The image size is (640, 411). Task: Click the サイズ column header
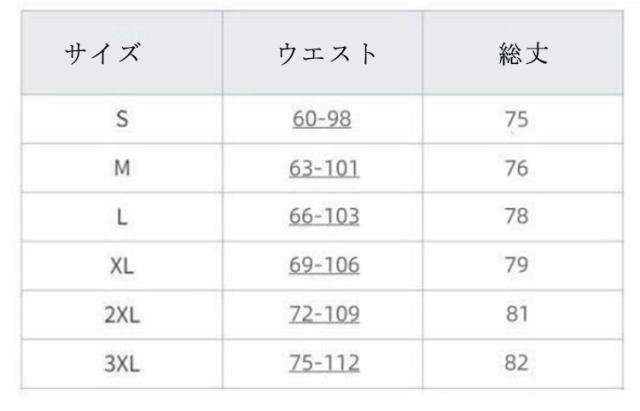101,53
